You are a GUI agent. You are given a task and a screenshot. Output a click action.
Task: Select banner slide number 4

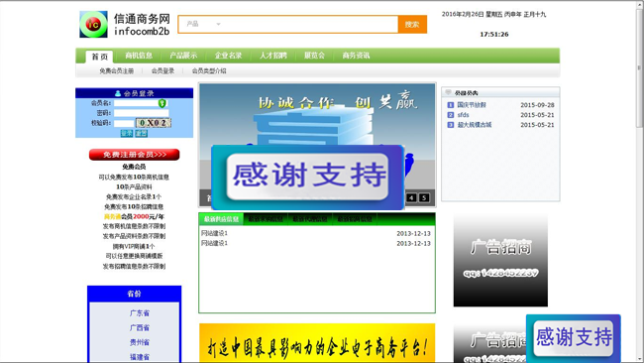pos(411,197)
